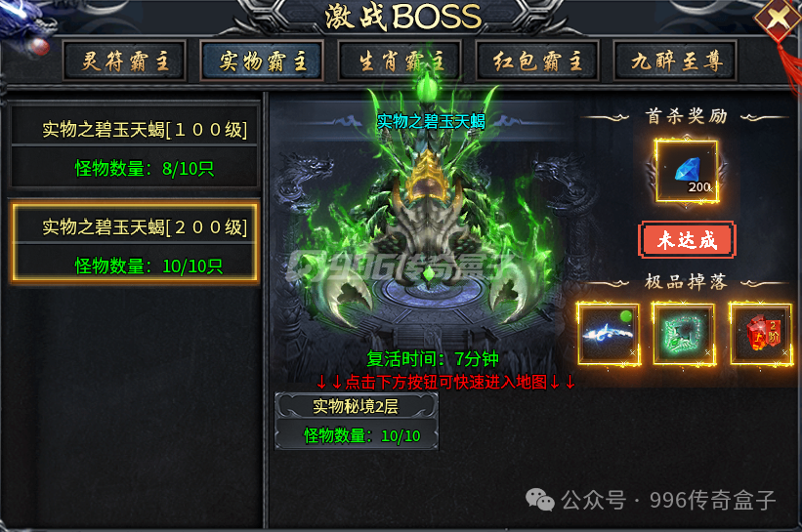The width and height of the screenshot is (802, 532).
Task: Close the 激战BOSS window with the X icon
Action: (x=778, y=19)
